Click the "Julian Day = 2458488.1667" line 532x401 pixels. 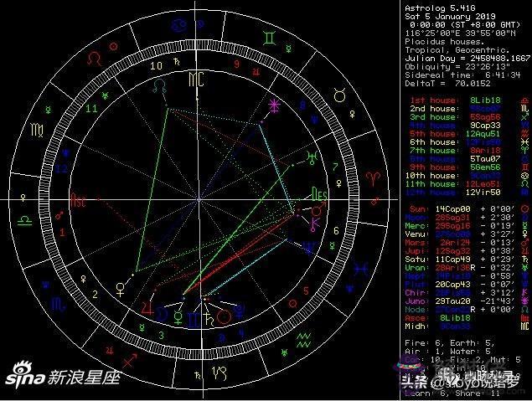[467, 59]
